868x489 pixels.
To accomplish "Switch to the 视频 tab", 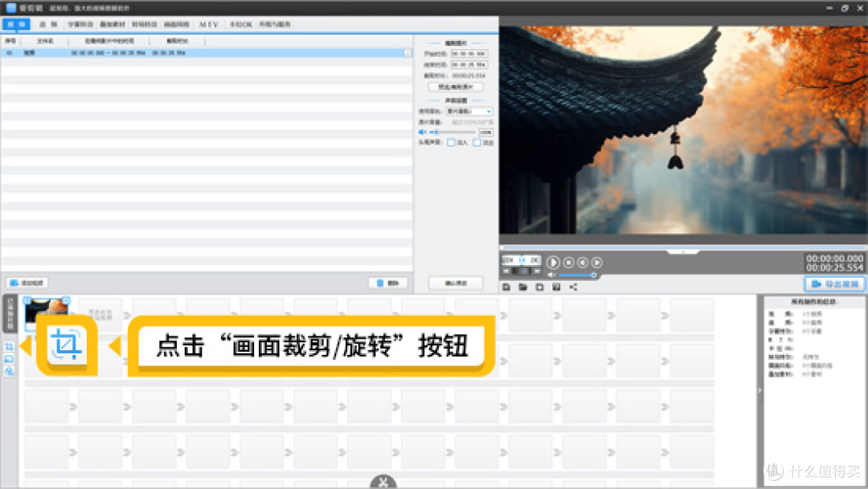I will pyautogui.click(x=16, y=24).
